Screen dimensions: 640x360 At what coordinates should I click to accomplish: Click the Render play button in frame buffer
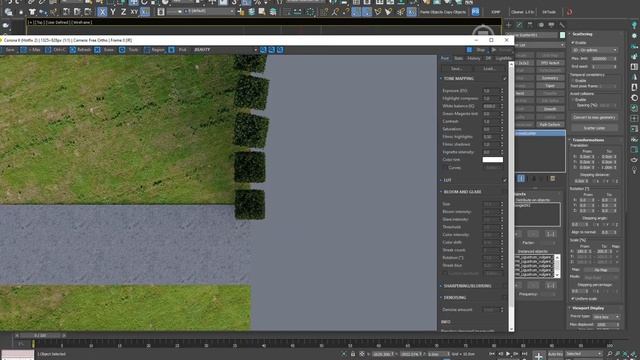point(502,50)
